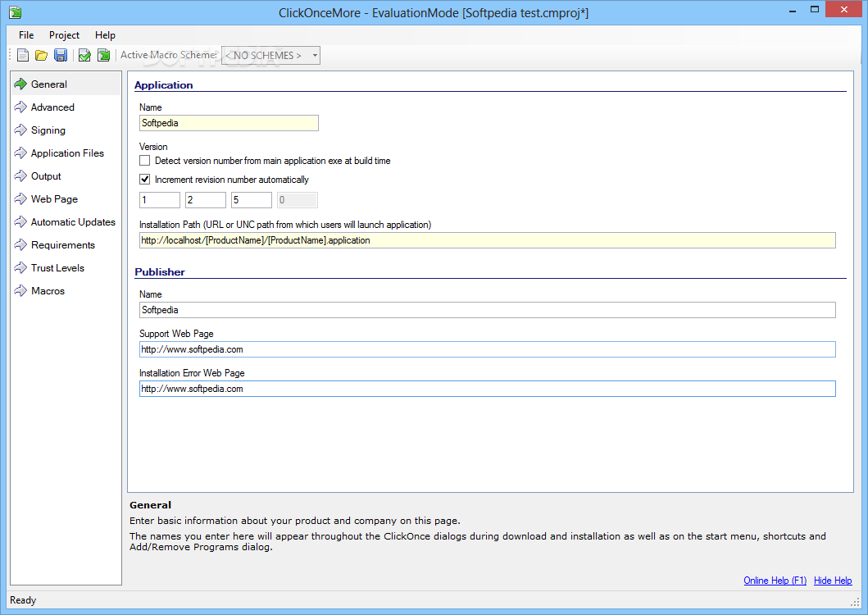
Task: Open the Active Macro Scheme dropdown
Action: [x=270, y=56]
